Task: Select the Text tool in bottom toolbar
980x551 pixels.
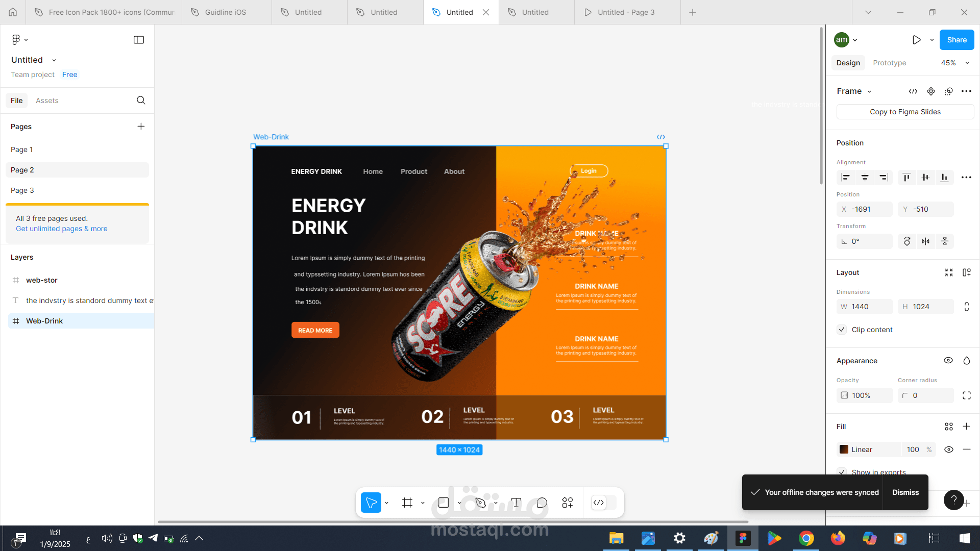Action: pyautogui.click(x=516, y=503)
